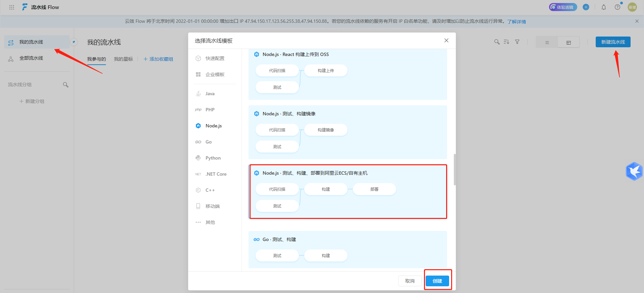The width and height of the screenshot is (644, 293).
Task: Select the 移动端 template category
Action: (215, 206)
